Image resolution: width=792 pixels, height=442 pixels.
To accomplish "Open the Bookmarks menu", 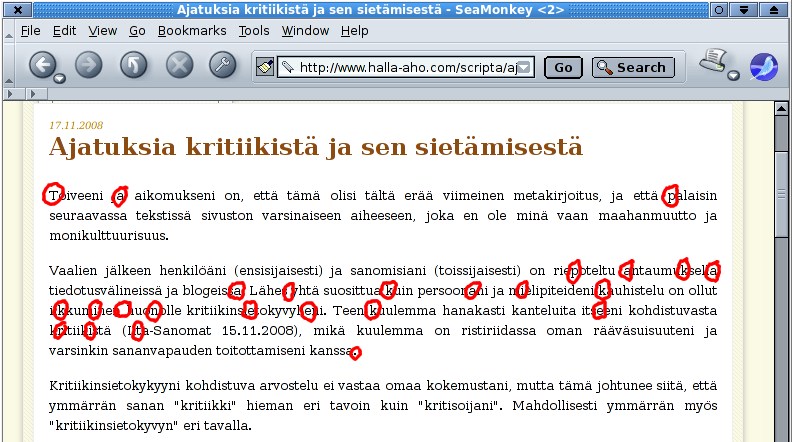I will pos(192,31).
